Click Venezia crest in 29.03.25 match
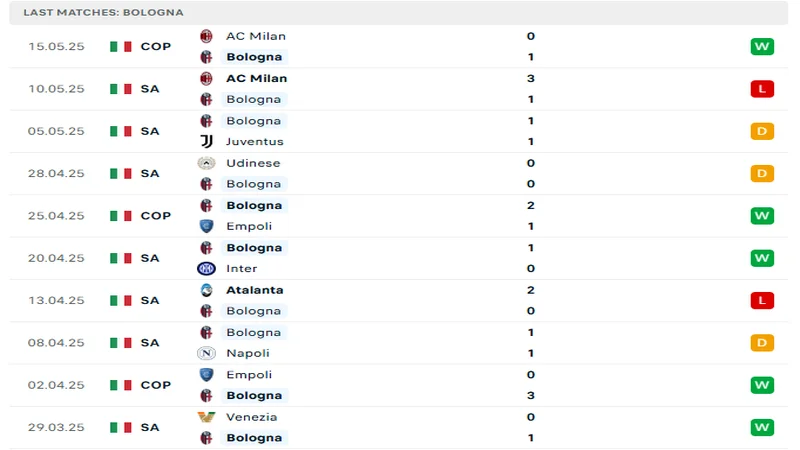Screen dimensions: 800x450 coord(207,417)
